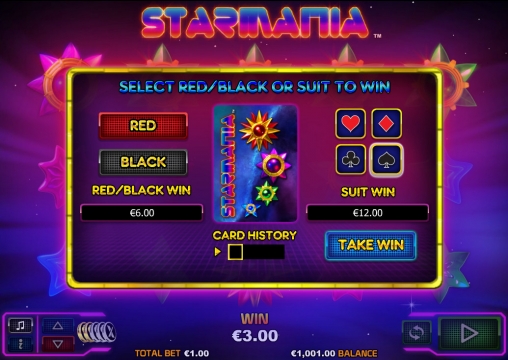508x360 pixels.
Task: Toggle the autoplay circular arrows button
Action: [x=416, y=332]
